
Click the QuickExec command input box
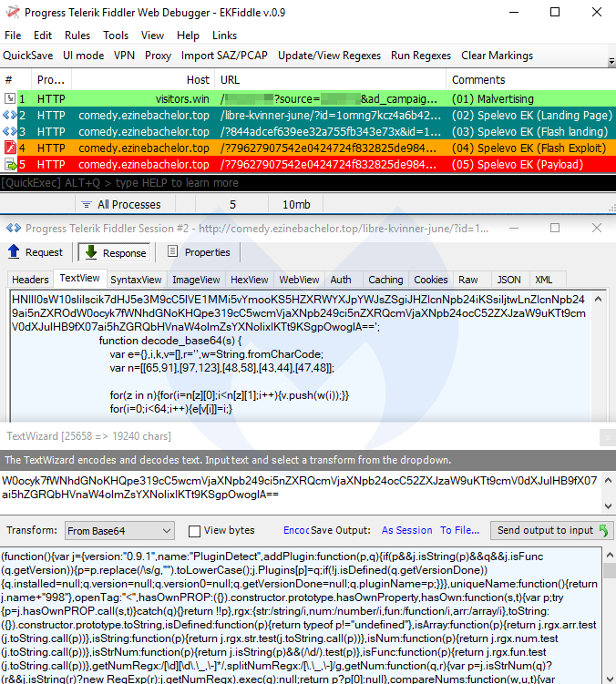click(308, 183)
